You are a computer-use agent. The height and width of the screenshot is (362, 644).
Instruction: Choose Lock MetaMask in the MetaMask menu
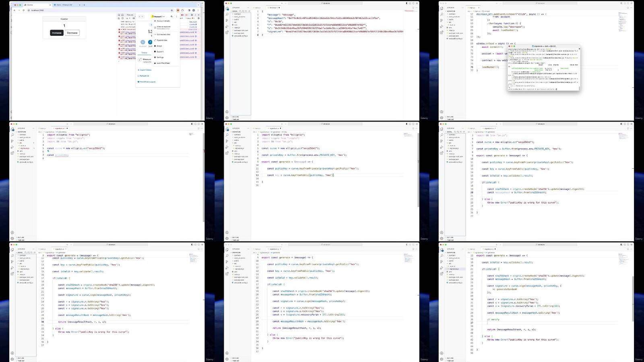coord(163,63)
